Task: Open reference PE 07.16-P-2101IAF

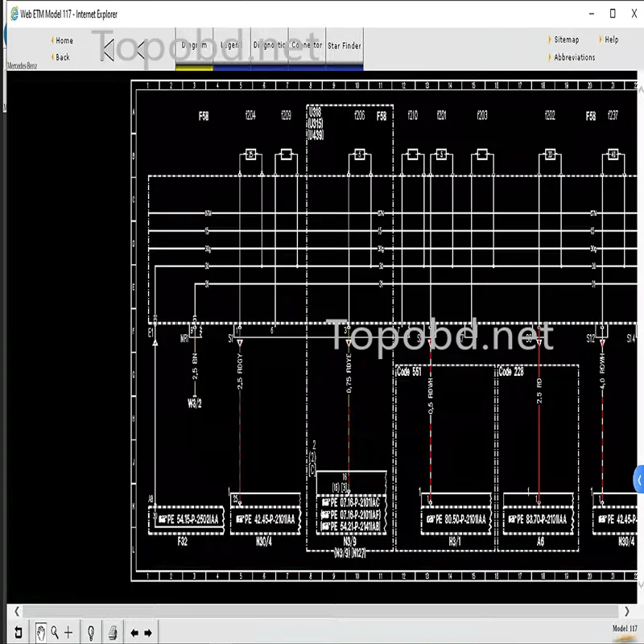Action: 351,514
